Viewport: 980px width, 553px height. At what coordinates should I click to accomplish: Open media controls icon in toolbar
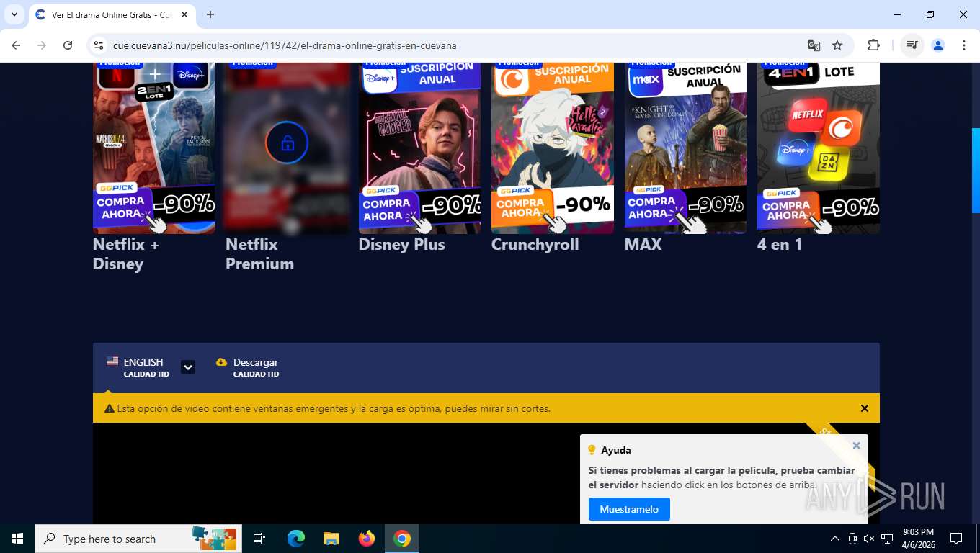(x=912, y=45)
